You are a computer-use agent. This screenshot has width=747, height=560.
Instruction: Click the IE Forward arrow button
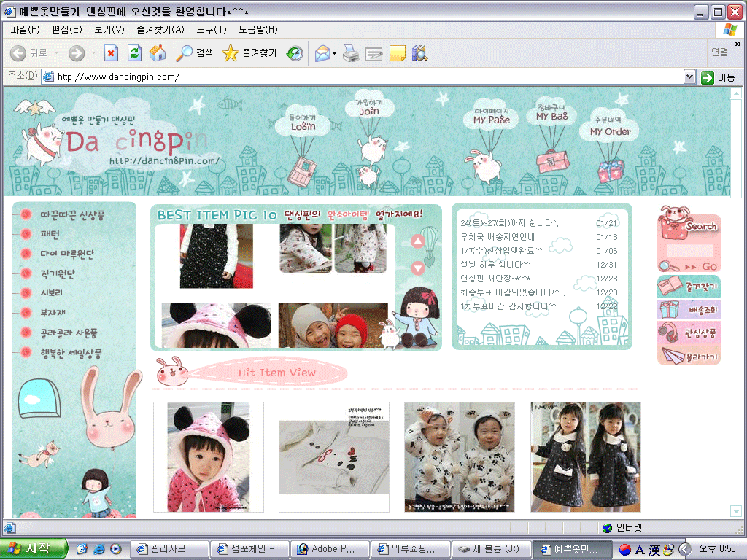[x=76, y=52]
